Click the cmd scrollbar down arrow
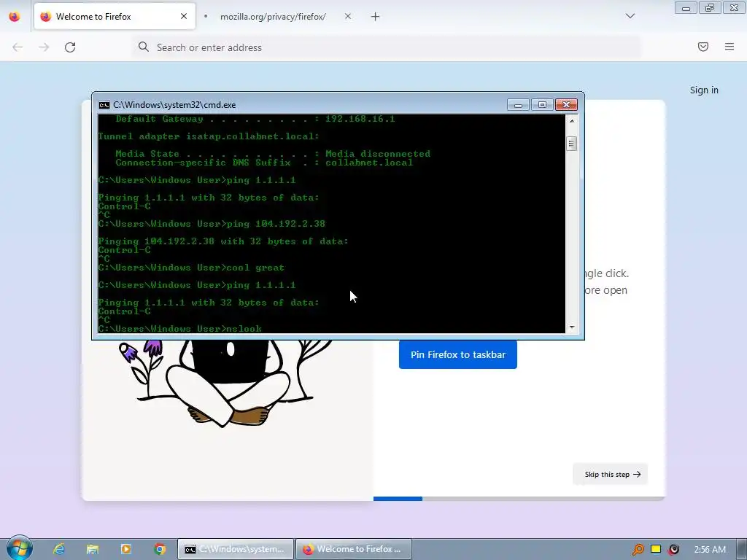The height and width of the screenshot is (560, 747). coord(572,327)
